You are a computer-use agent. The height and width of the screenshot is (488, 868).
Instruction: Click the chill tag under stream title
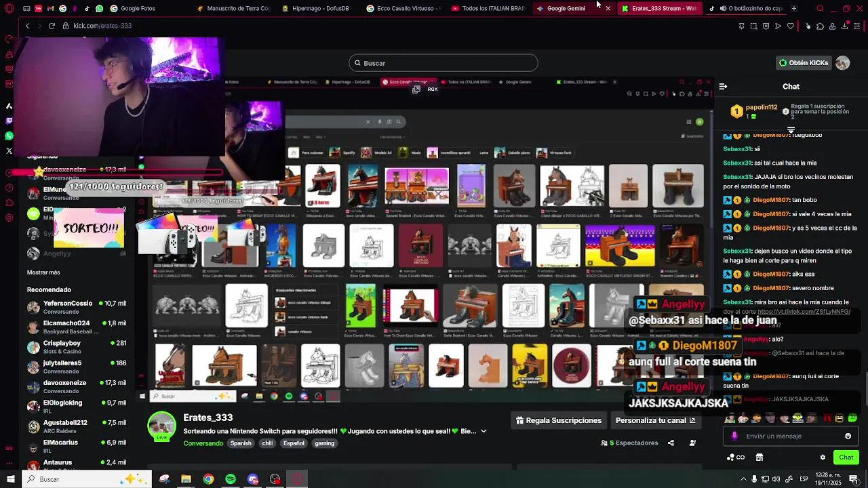(x=267, y=443)
